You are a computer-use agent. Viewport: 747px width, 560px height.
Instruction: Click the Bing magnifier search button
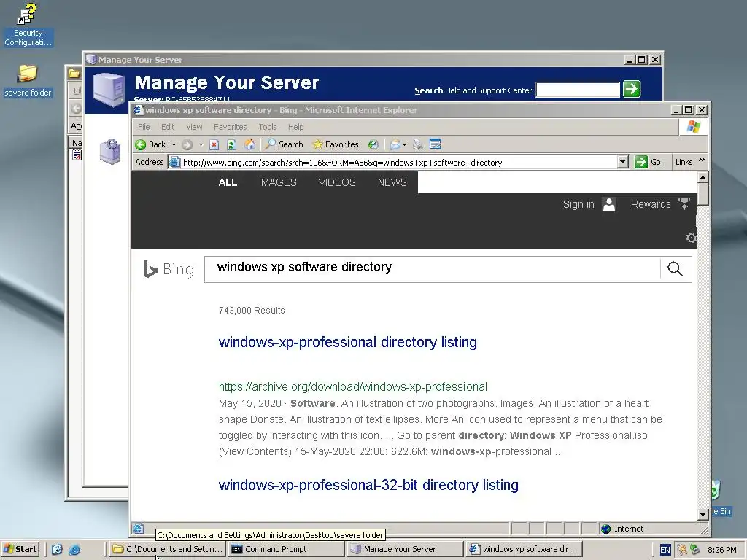pyautogui.click(x=675, y=269)
